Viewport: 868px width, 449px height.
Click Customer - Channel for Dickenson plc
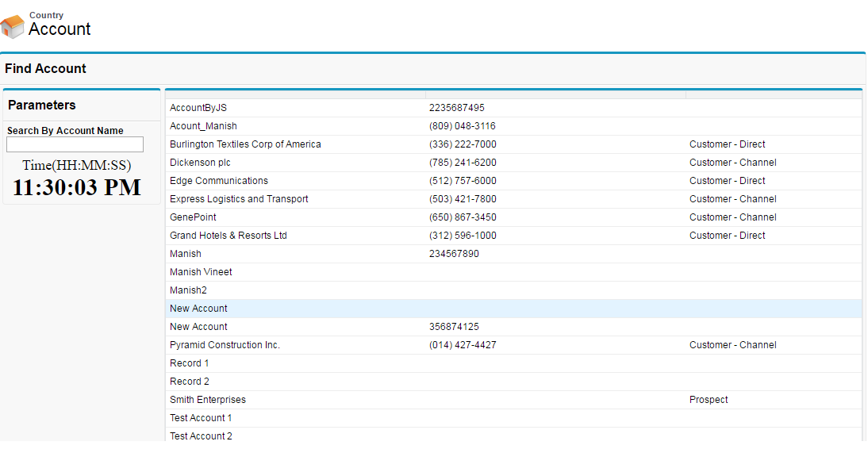tap(733, 163)
